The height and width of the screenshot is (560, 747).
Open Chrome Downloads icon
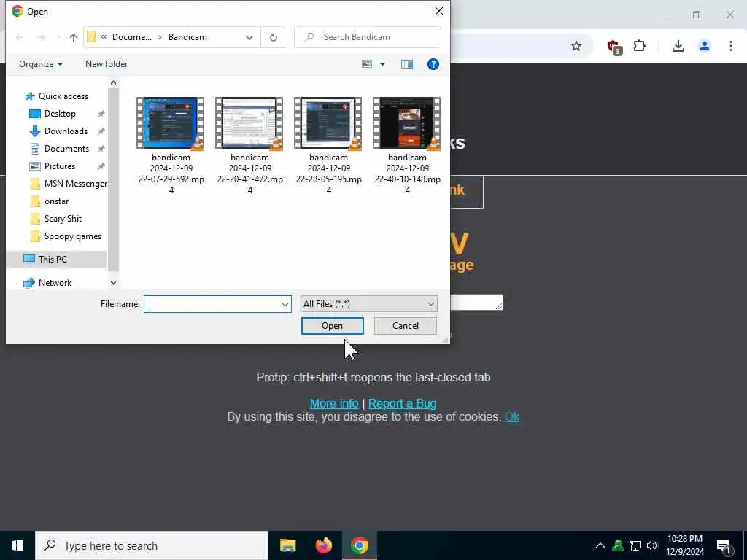pyautogui.click(x=678, y=46)
